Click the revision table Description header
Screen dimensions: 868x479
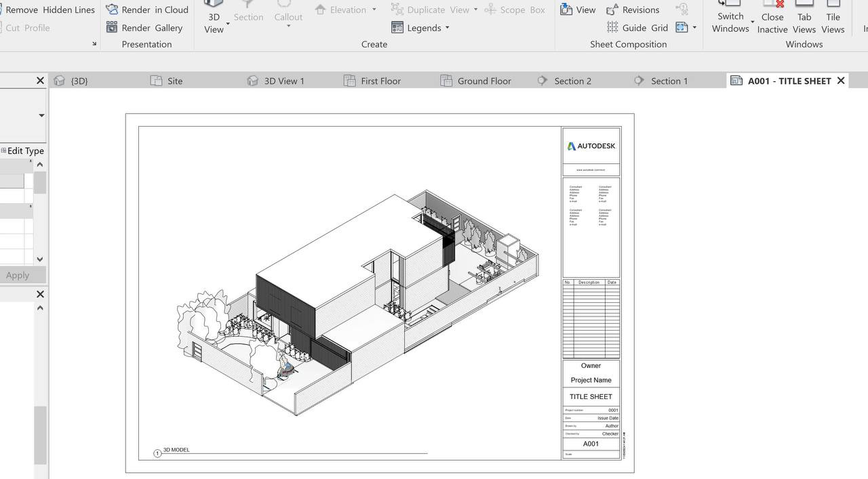coord(589,283)
